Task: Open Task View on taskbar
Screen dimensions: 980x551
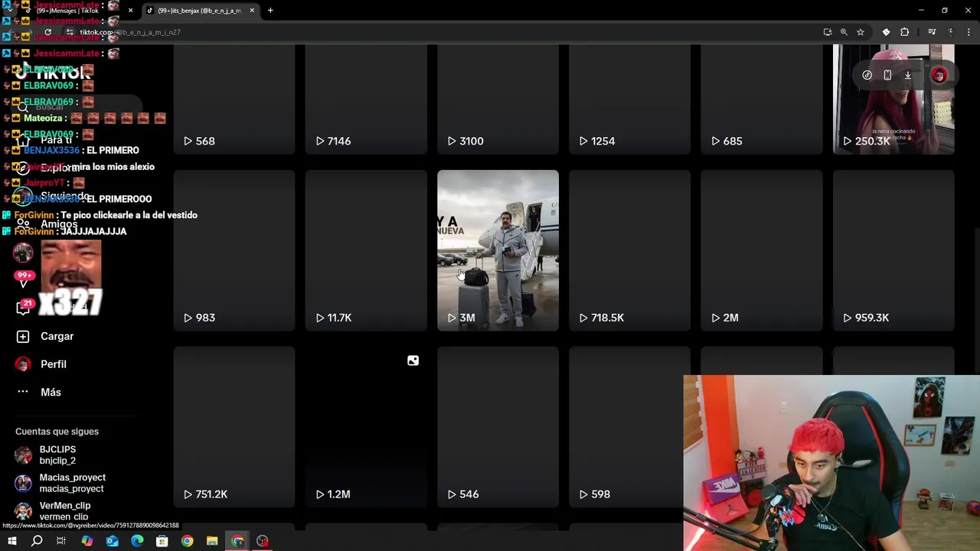Action: (x=61, y=541)
